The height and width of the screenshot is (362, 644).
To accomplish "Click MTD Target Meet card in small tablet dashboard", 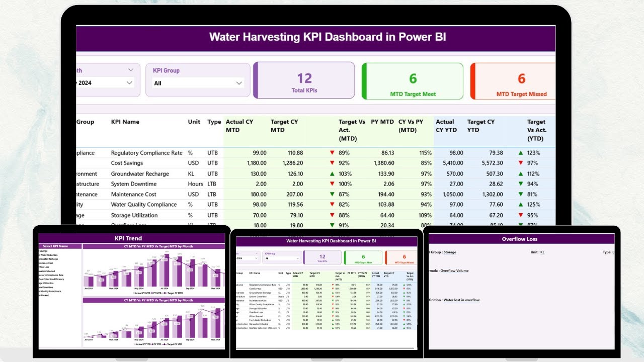I will tap(363, 257).
